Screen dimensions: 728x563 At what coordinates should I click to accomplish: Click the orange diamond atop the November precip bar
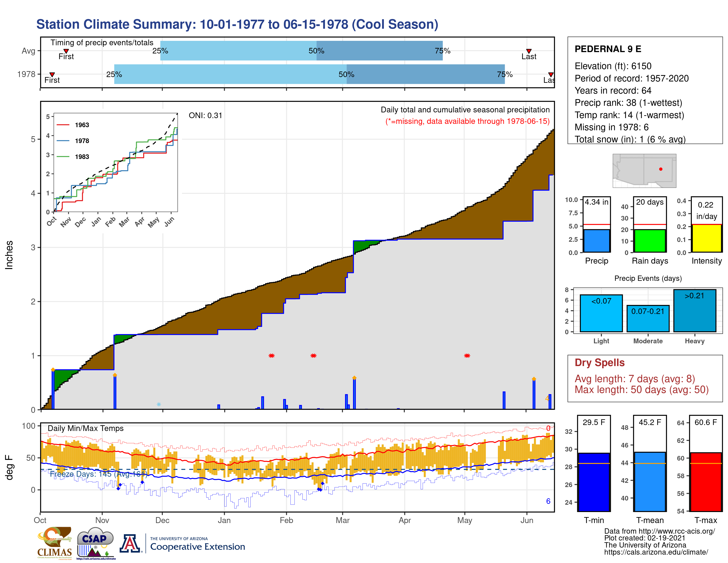pyautogui.click(x=115, y=375)
